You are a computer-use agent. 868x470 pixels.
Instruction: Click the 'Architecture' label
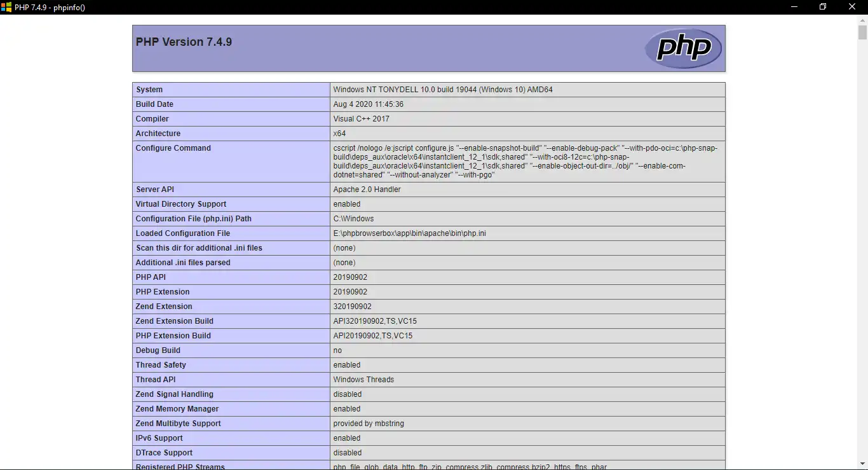158,134
